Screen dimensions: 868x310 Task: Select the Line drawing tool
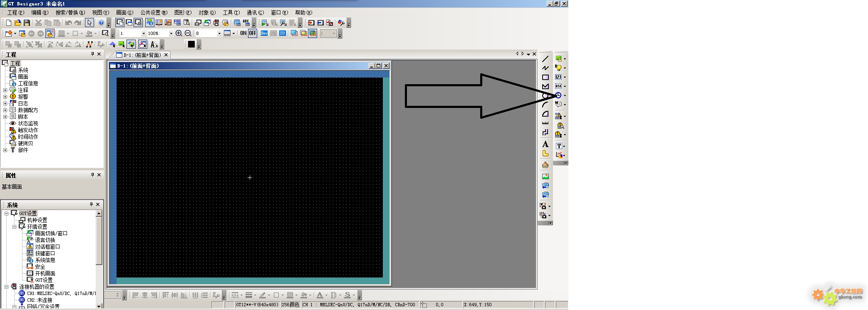[x=545, y=59]
